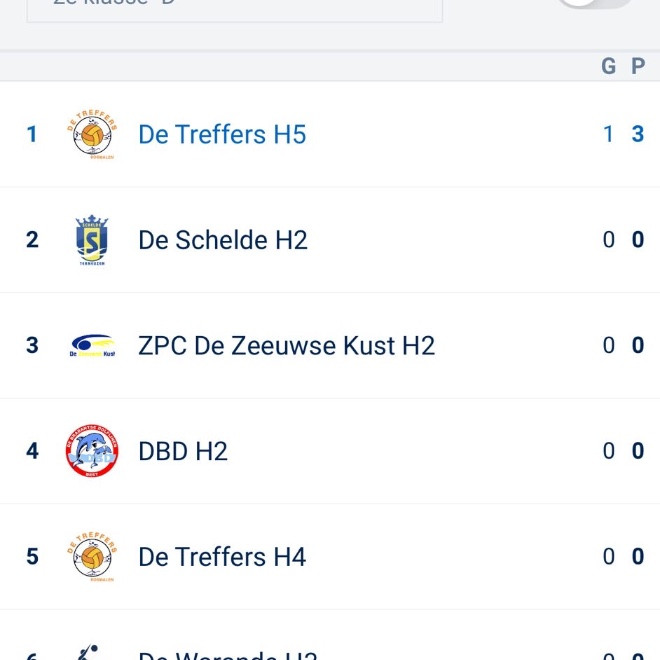Tap the ZPC De Zeeuwse Kust logo
This screenshot has width=660, height=660.
tap(92, 346)
